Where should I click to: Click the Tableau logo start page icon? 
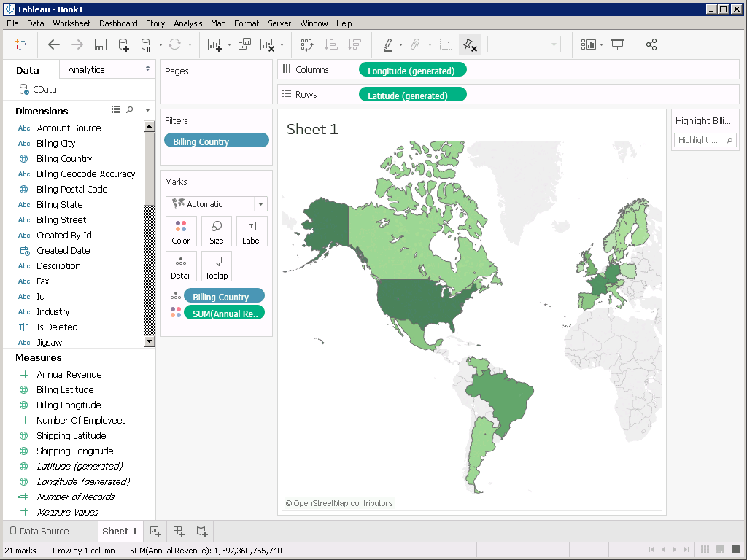coord(20,44)
